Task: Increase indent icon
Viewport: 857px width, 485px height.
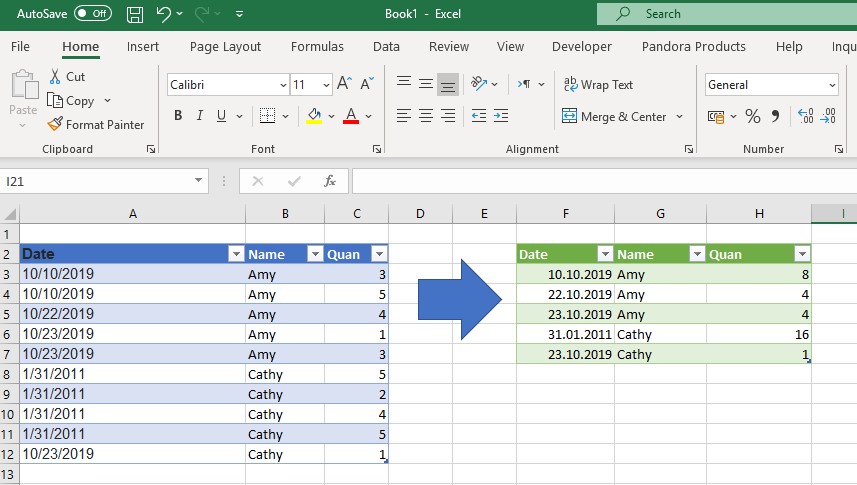Action: (x=501, y=115)
